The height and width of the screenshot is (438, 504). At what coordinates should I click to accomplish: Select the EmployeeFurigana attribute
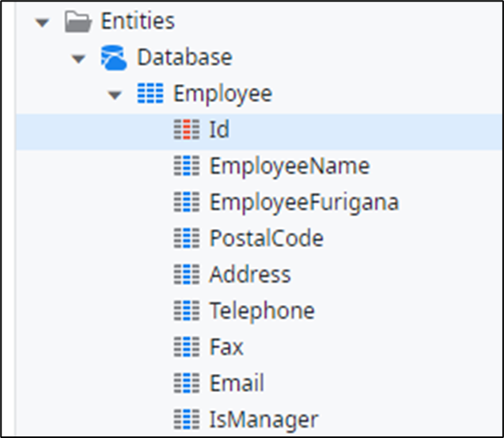pyautogui.click(x=304, y=203)
